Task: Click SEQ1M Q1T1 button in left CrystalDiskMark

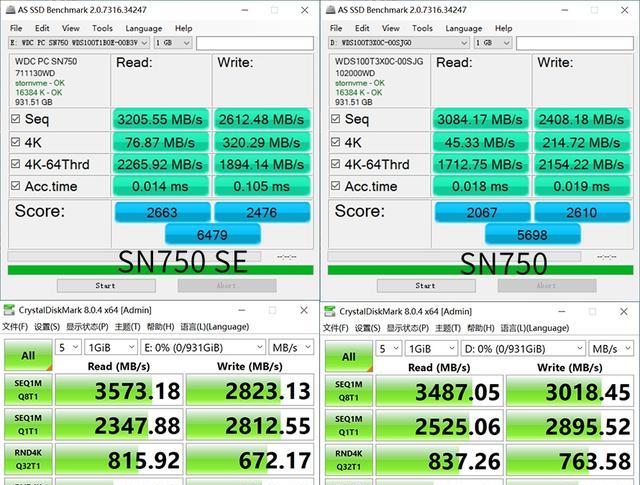Action: [28, 425]
